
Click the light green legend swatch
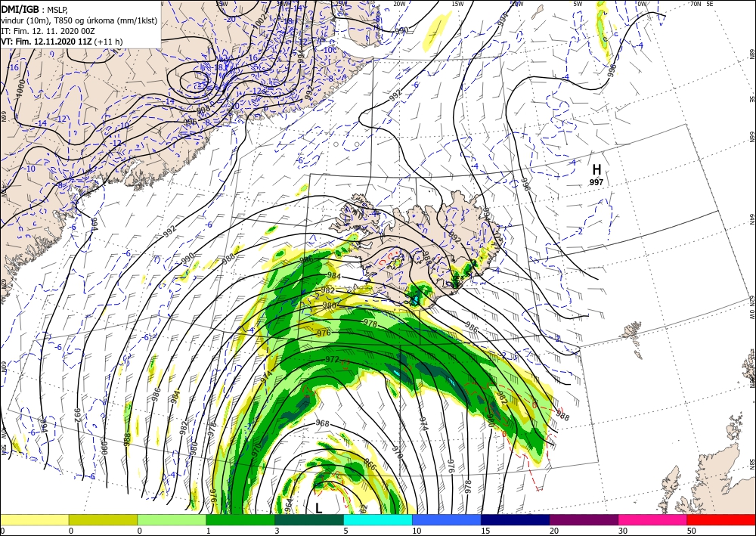coord(172,519)
